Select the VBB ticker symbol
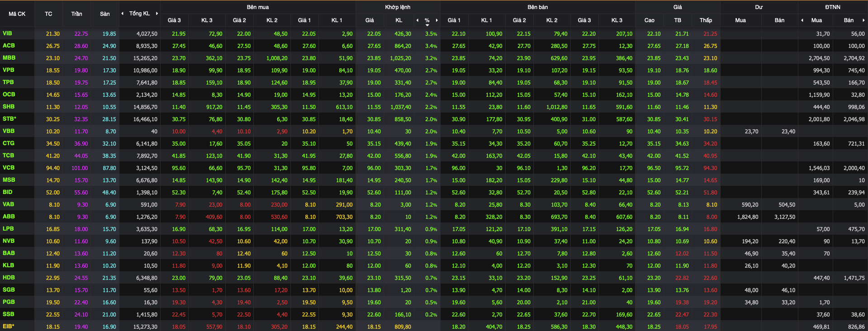Screen dimensions: 868x331 point(9,131)
